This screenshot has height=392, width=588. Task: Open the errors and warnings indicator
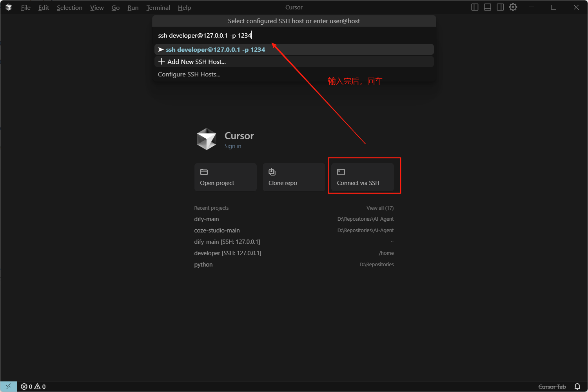click(x=33, y=387)
